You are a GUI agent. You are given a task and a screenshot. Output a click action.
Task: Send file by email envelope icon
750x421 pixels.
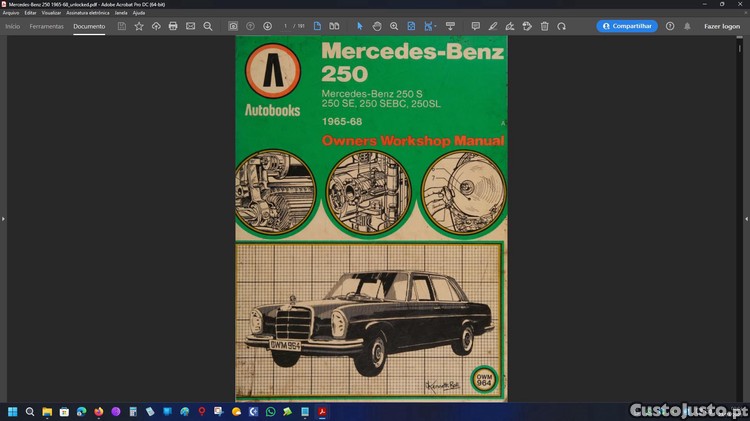pyautogui.click(x=190, y=26)
